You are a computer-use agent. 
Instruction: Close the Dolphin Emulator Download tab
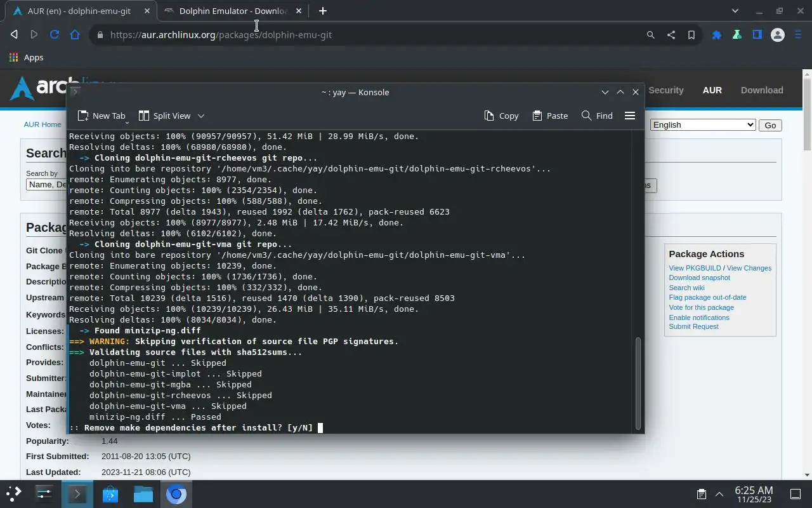pyautogui.click(x=298, y=11)
